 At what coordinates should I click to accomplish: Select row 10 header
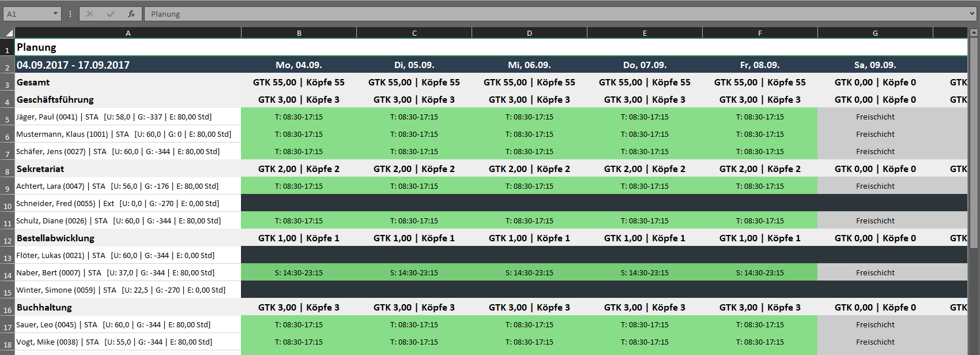click(x=7, y=203)
